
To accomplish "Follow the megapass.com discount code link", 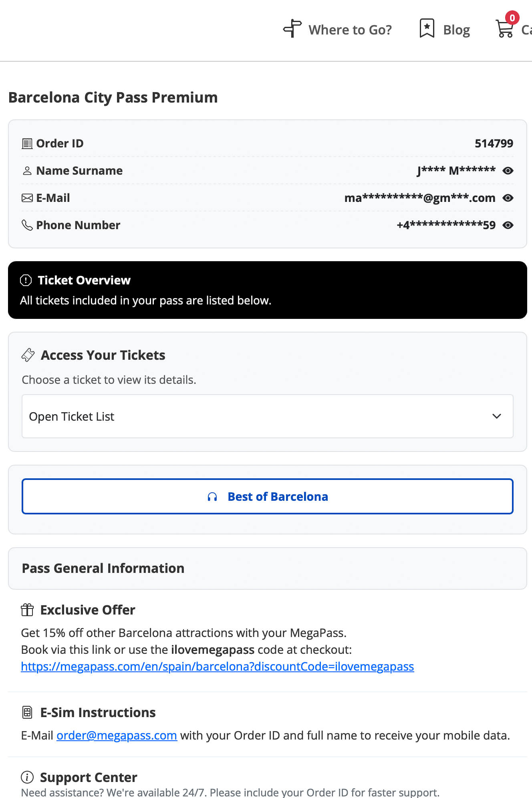I will 217,666.
